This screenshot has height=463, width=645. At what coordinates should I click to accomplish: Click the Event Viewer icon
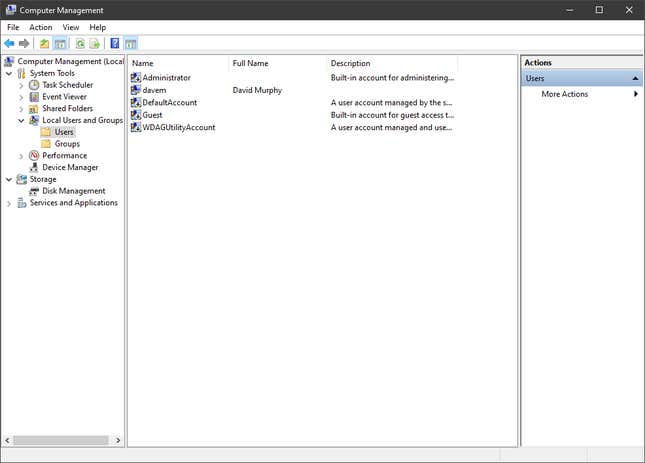[34, 97]
